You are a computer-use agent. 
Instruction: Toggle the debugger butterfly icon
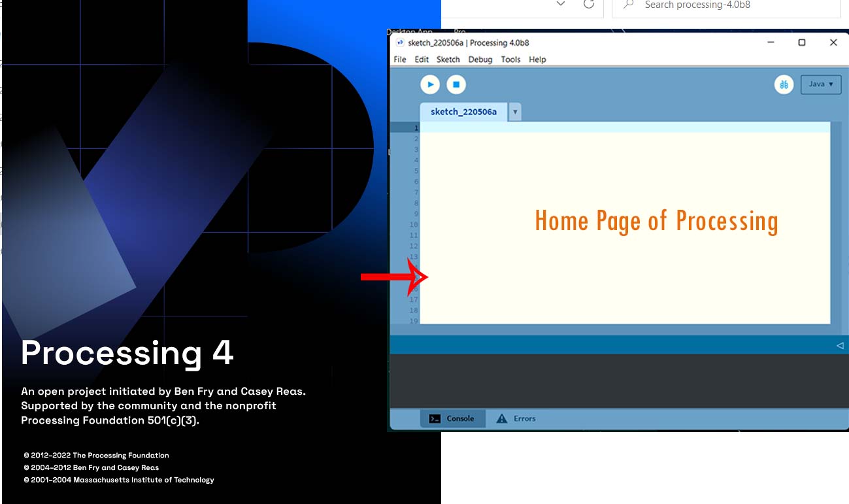click(x=784, y=84)
